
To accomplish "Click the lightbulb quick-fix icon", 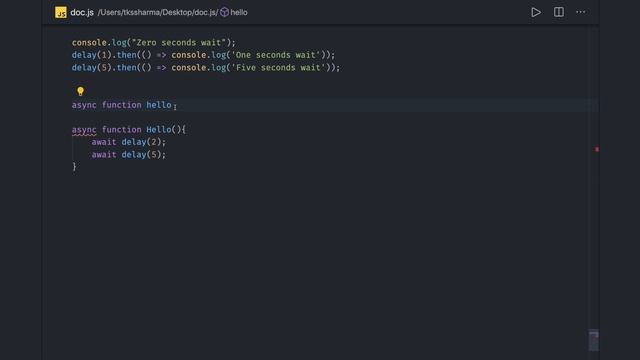I will pos(80,91).
